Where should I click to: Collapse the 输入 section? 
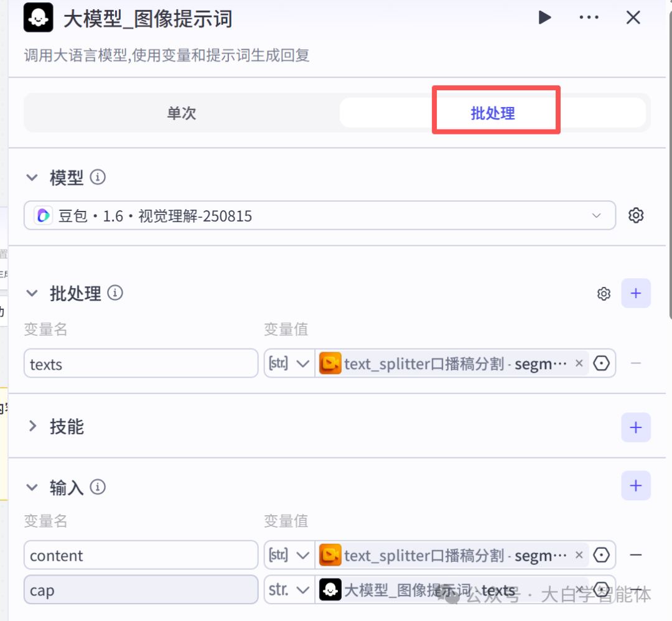(x=32, y=487)
